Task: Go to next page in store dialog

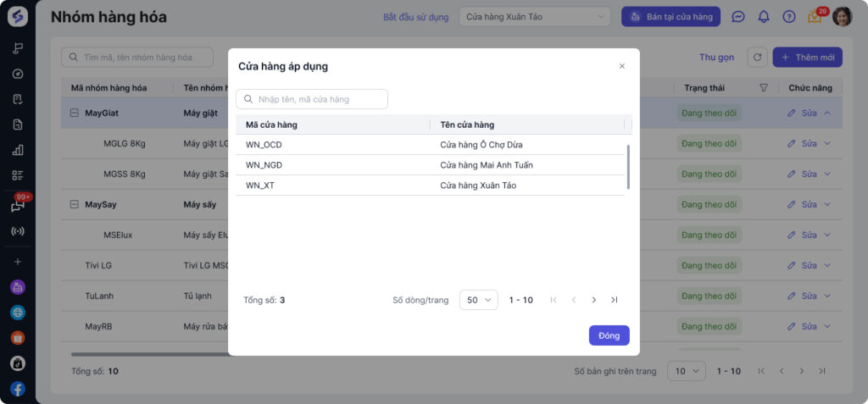Action: 593,300
